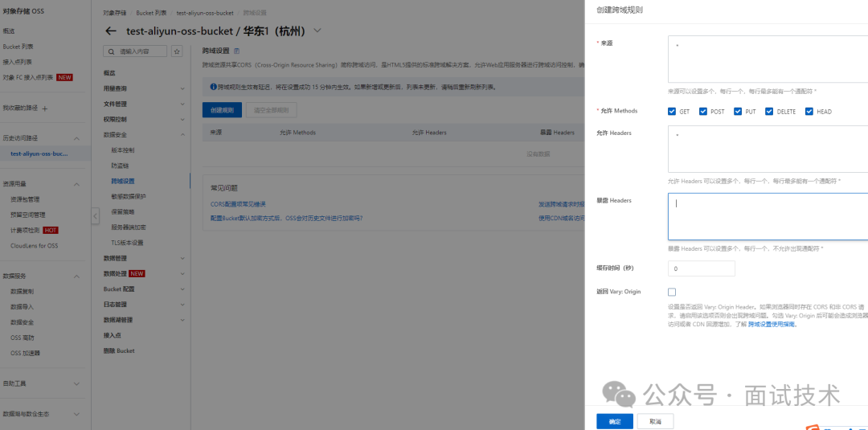Confirm rule with the blue OK button
Viewport: 868px width, 430px height.
pyautogui.click(x=615, y=421)
